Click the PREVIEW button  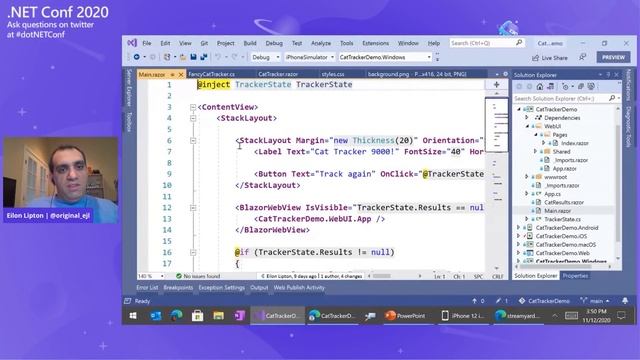coord(613,58)
